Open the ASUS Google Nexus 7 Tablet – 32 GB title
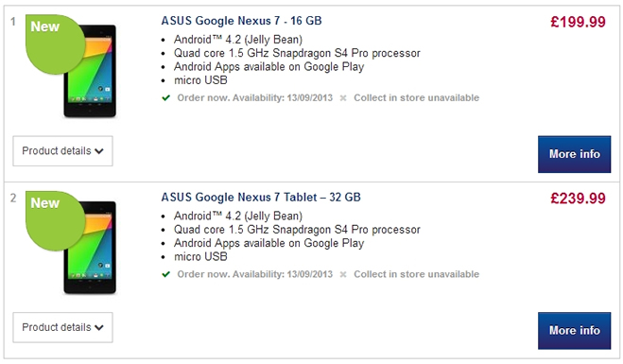 (261, 197)
